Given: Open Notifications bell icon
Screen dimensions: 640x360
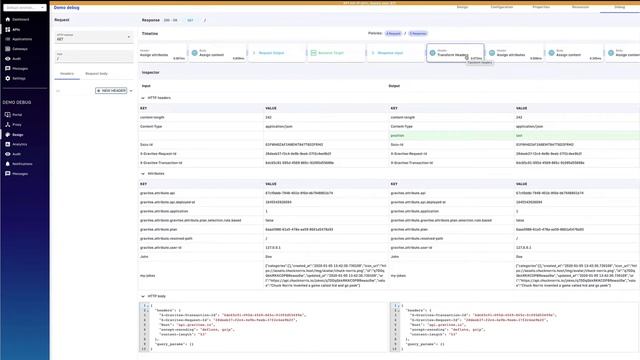Looking at the screenshot, I should (x=7, y=164).
